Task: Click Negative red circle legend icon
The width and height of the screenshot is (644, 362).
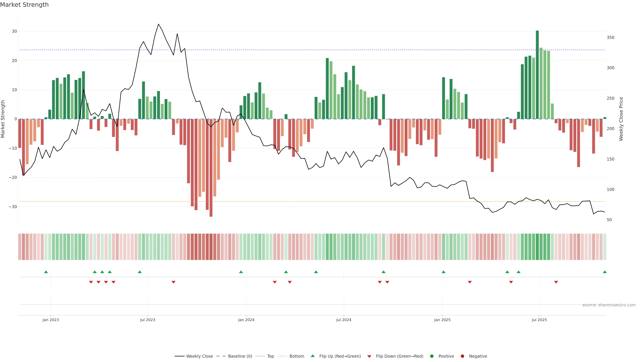Action: (x=462, y=356)
